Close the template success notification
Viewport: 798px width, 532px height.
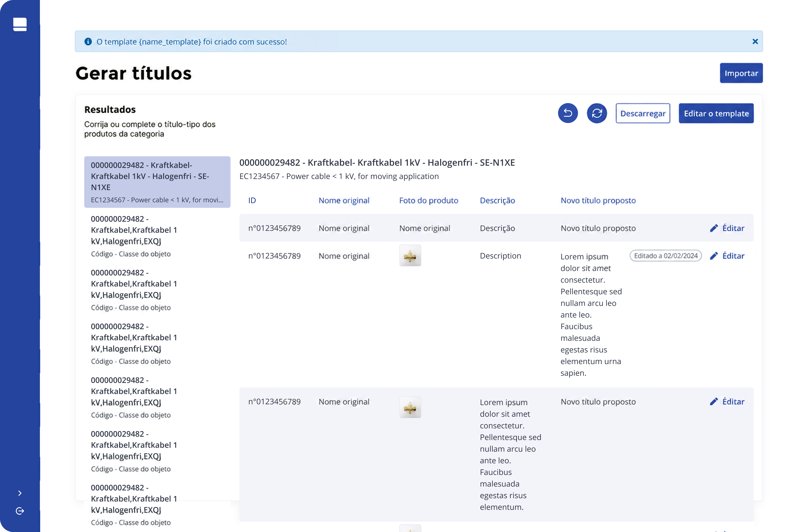pos(755,41)
